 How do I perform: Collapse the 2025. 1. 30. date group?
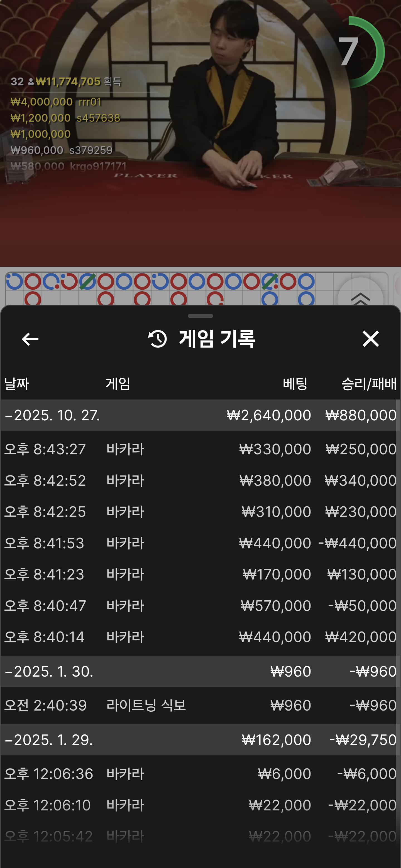coord(49,671)
